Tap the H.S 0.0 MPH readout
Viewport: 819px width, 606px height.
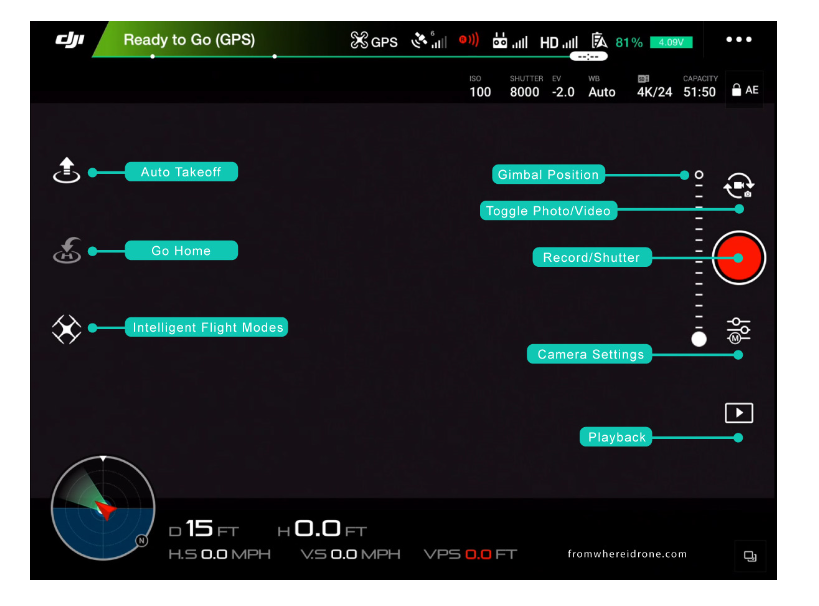pyautogui.click(x=219, y=554)
